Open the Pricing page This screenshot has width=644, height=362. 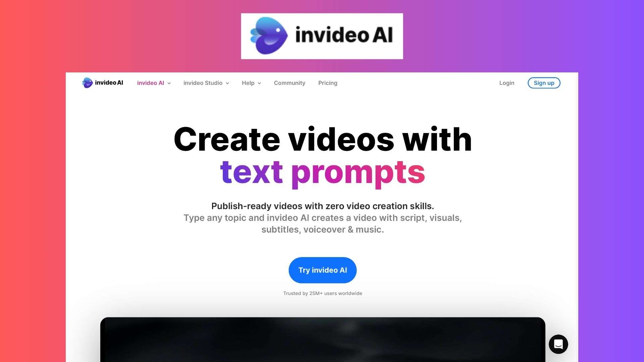tap(327, 83)
